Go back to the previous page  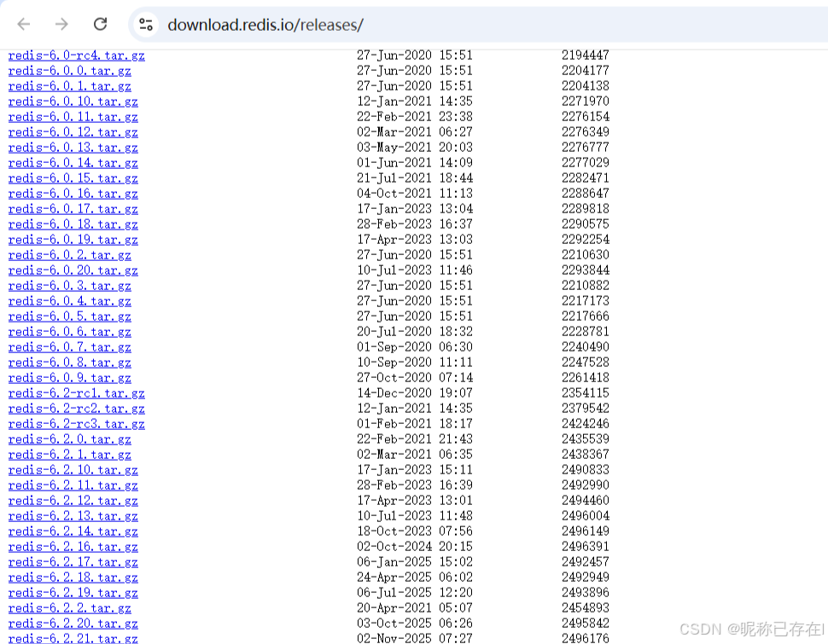pyautogui.click(x=24, y=24)
